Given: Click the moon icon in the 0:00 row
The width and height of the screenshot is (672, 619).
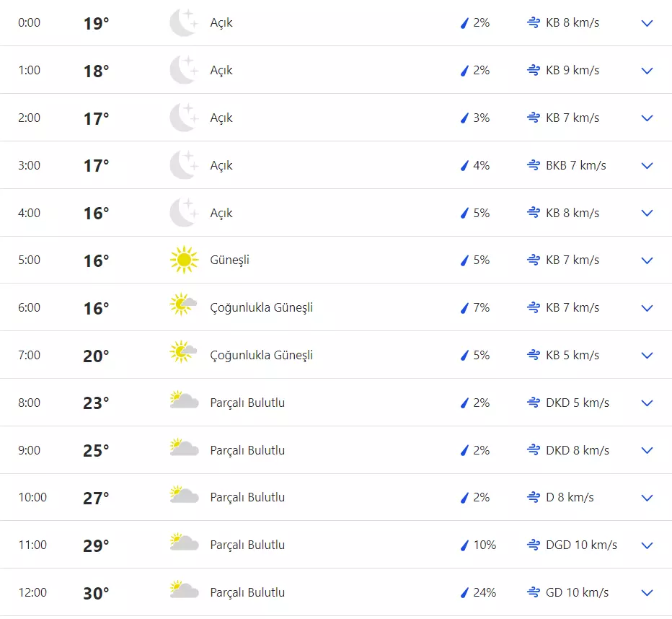Looking at the screenshot, I should point(183,23).
